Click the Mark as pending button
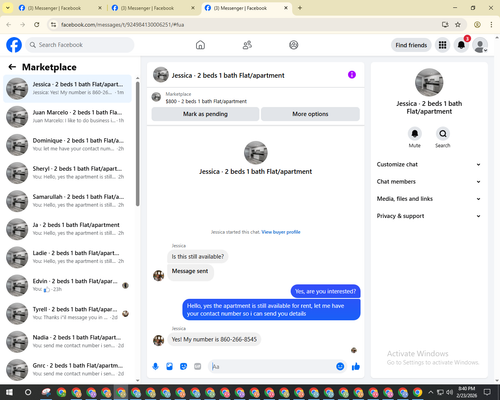The image size is (500, 400). 205,114
